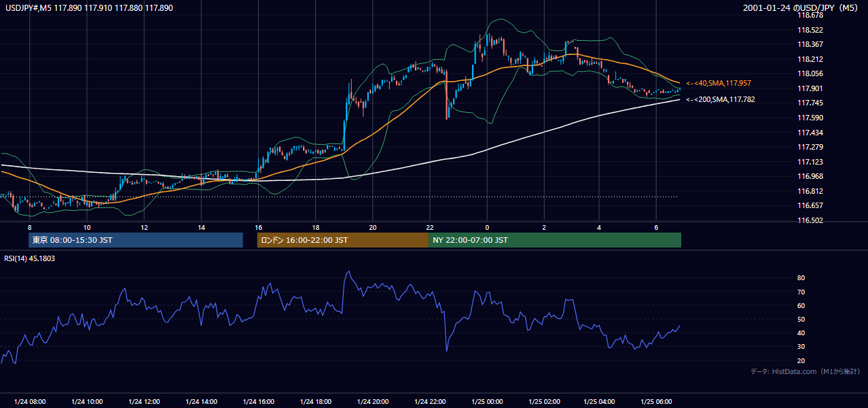The height and width of the screenshot is (408, 868).
Task: Click the 1/25 02:00 date label
Action: 544,402
